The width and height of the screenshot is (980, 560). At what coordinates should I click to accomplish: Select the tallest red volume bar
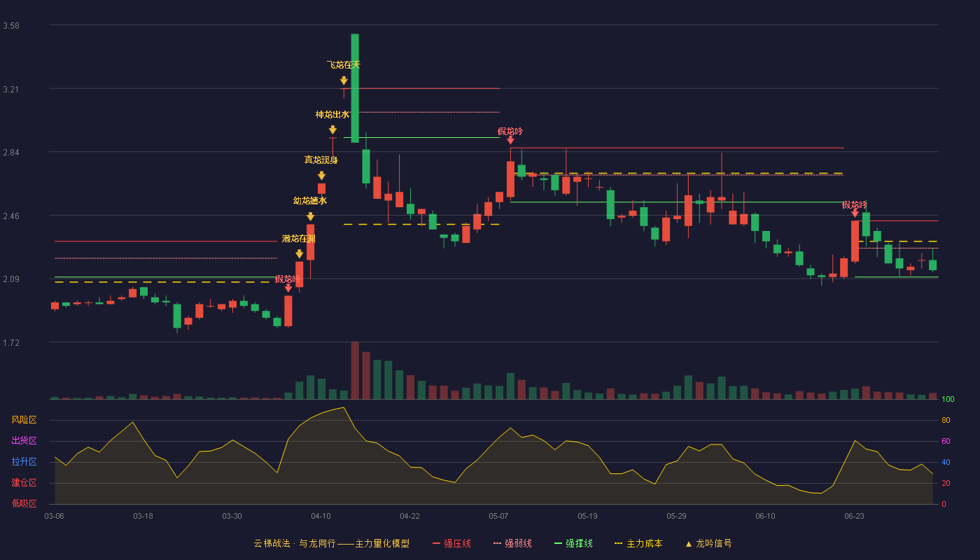click(355, 370)
